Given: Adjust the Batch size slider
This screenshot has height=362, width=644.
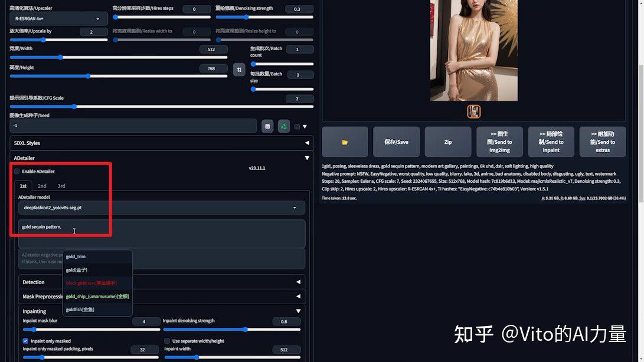Looking at the screenshot, I should tap(282, 89).
